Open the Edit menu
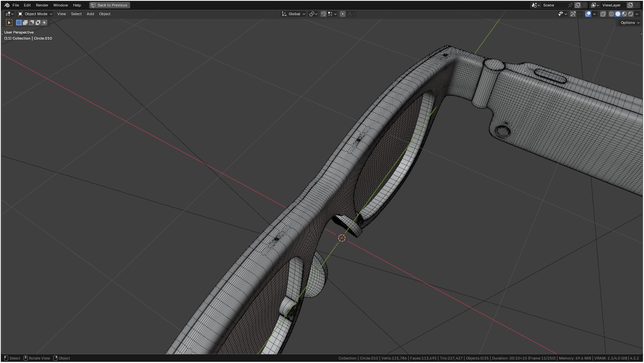The image size is (644, 363). pos(27,5)
